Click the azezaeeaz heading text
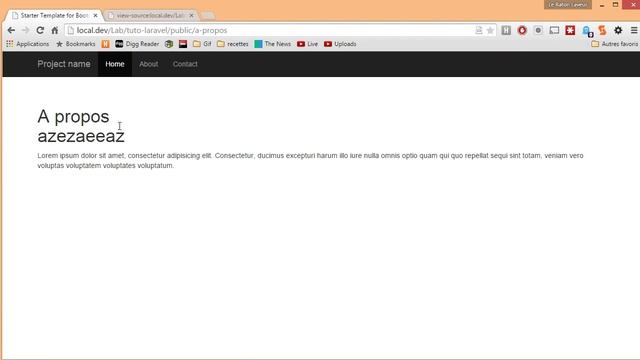Screen dimensions: 640x360 pyautogui.click(x=81, y=136)
